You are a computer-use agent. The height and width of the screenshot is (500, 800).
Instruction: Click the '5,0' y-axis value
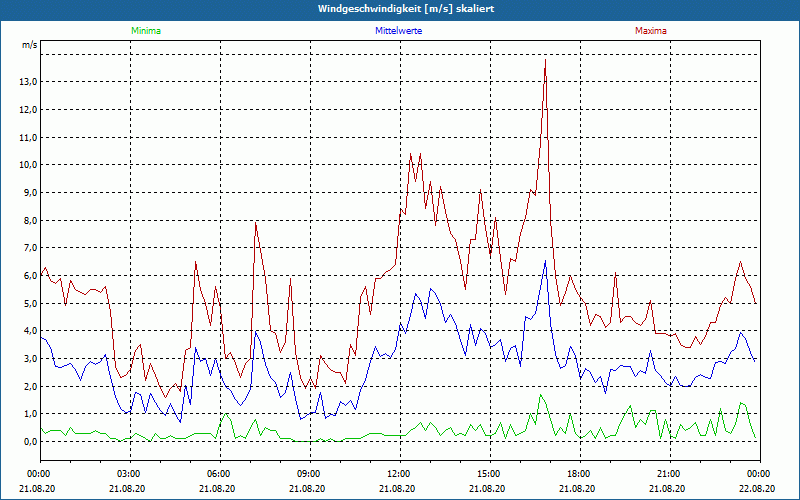point(31,304)
